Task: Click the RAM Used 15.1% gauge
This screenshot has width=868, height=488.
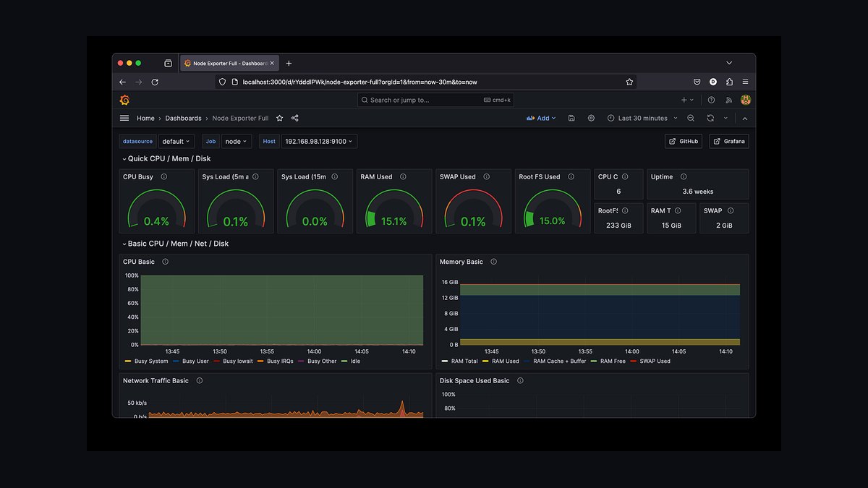Action: [x=394, y=209]
